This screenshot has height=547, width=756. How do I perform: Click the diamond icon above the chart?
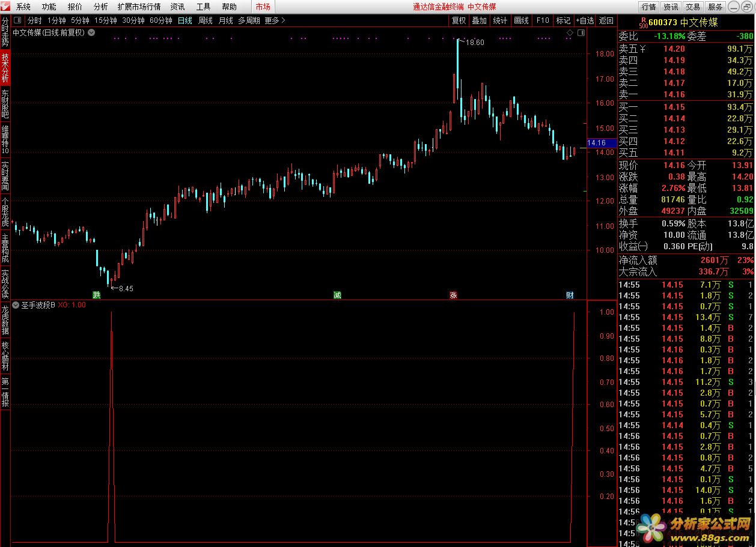coord(570,32)
